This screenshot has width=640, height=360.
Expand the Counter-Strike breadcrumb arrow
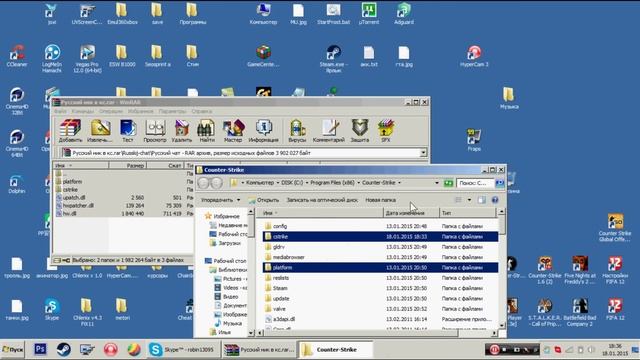click(399, 183)
